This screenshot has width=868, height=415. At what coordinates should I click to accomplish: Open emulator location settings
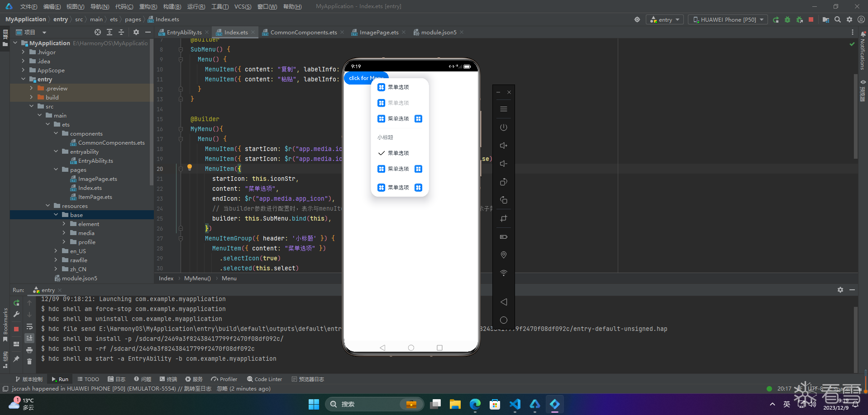point(503,255)
